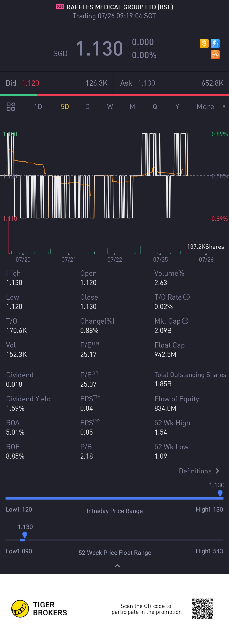
Task: Collapse the details with up chevron
Action: (x=117, y=566)
